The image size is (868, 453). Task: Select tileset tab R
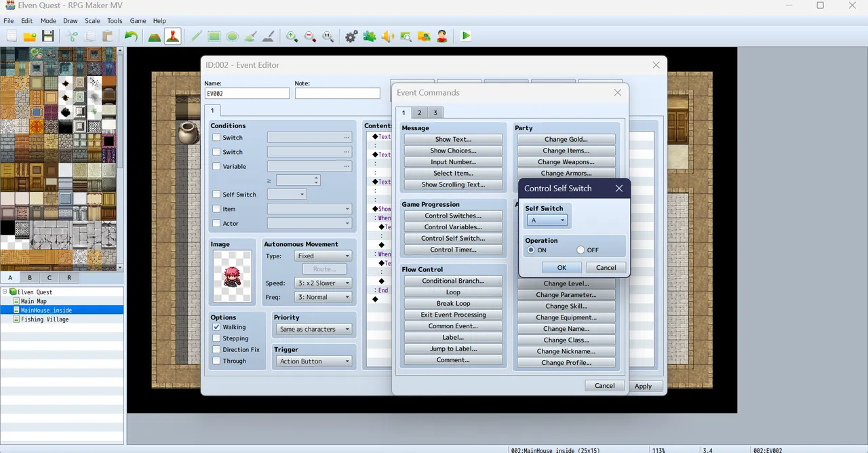(69, 277)
